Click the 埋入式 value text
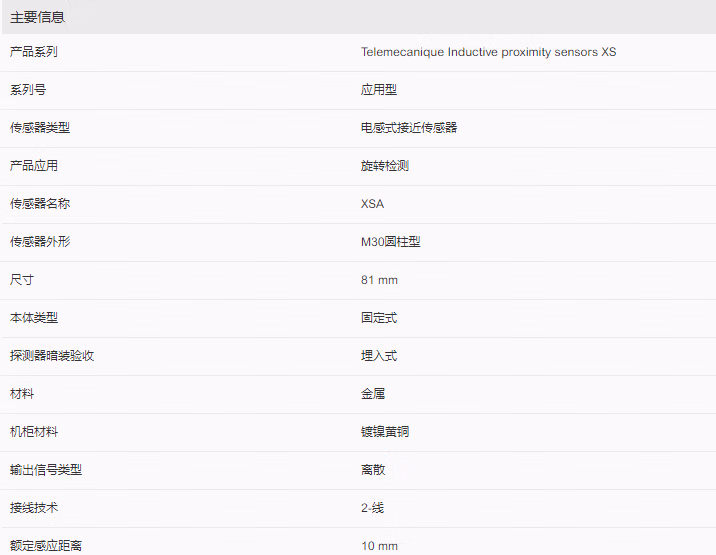 [379, 355]
